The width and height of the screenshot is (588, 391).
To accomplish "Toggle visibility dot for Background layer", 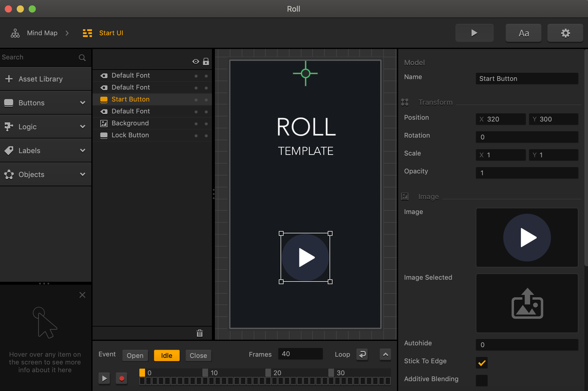I will [x=196, y=124].
